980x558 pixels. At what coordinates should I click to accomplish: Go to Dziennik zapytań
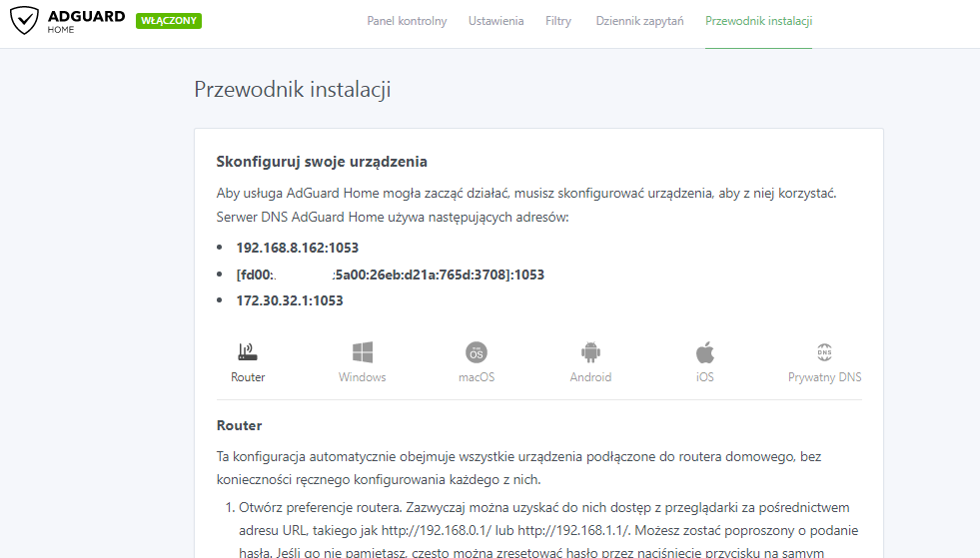point(639,21)
